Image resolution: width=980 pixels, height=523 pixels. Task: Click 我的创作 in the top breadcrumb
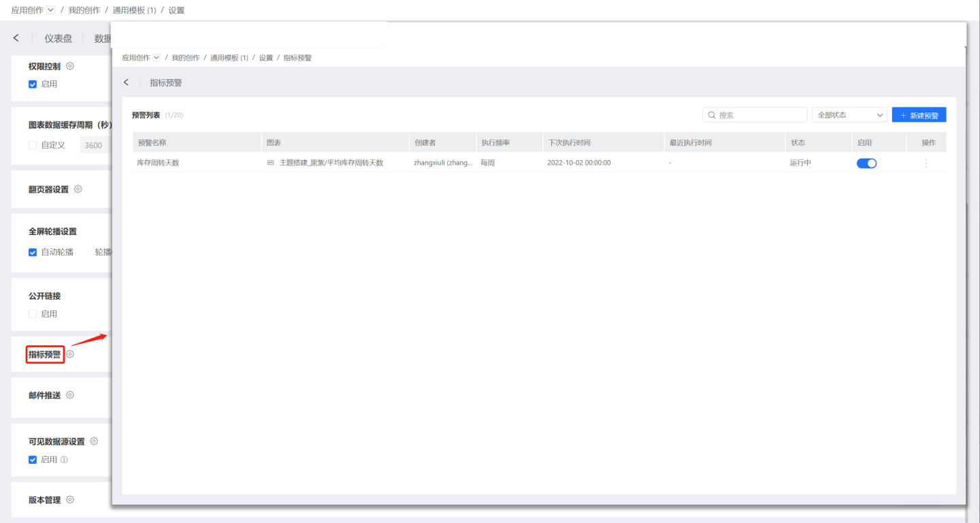(84, 10)
